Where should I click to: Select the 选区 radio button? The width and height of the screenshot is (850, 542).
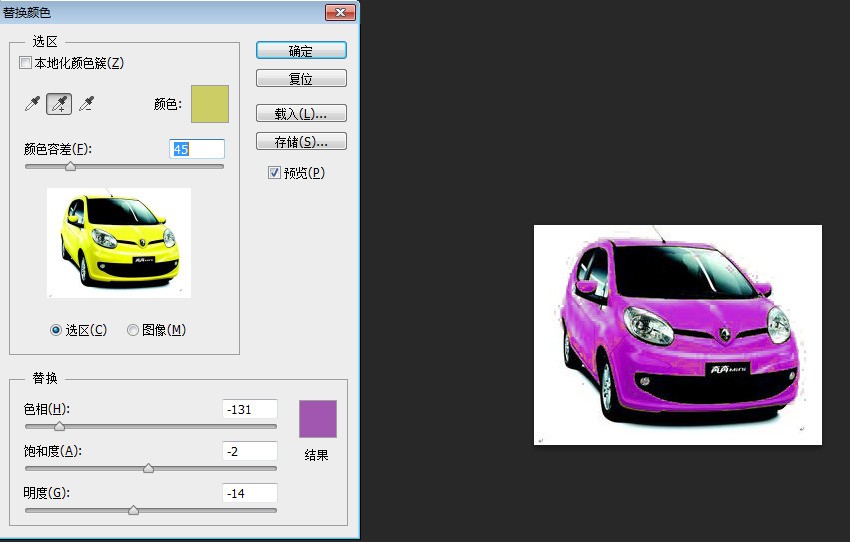(x=55, y=330)
